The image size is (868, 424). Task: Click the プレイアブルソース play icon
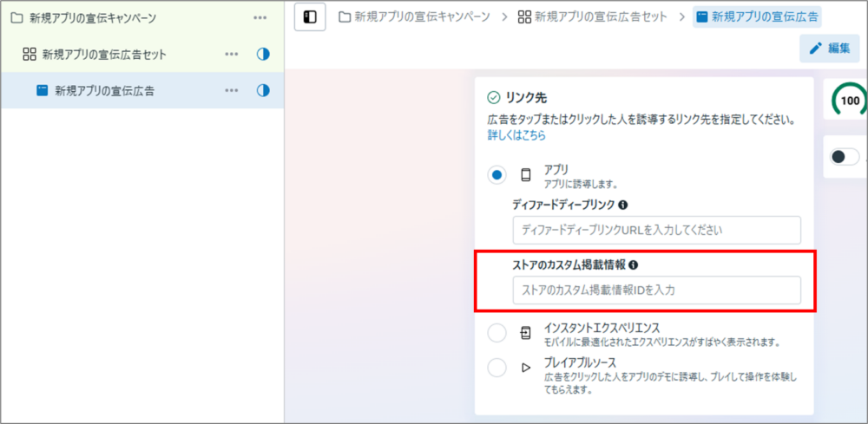[x=525, y=368]
